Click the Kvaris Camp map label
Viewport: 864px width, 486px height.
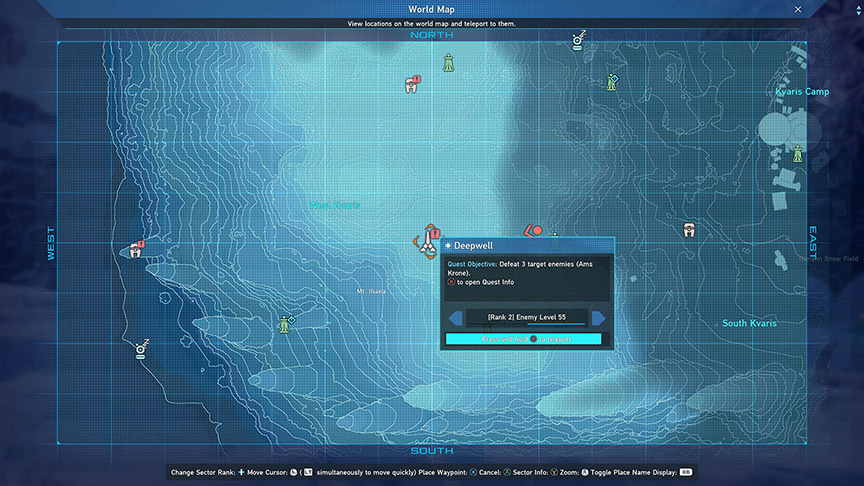802,92
